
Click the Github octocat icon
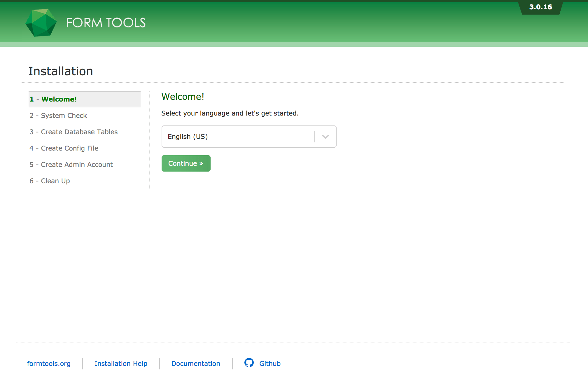(249, 363)
